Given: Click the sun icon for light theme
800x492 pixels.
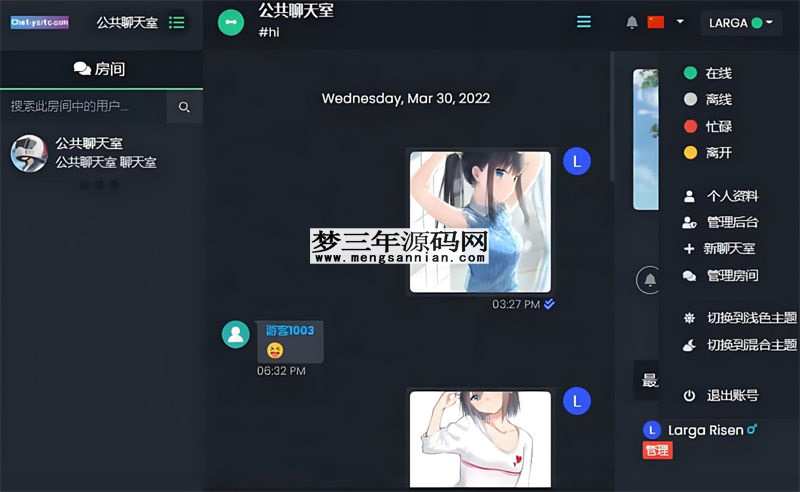Looking at the screenshot, I should (x=689, y=318).
